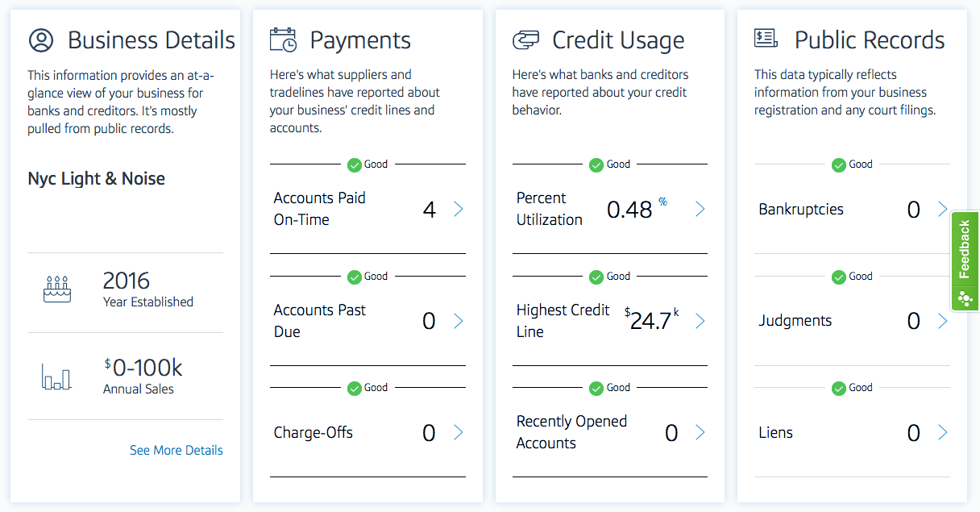
Task: Open Charge-Offs details via chevron
Action: point(458,432)
